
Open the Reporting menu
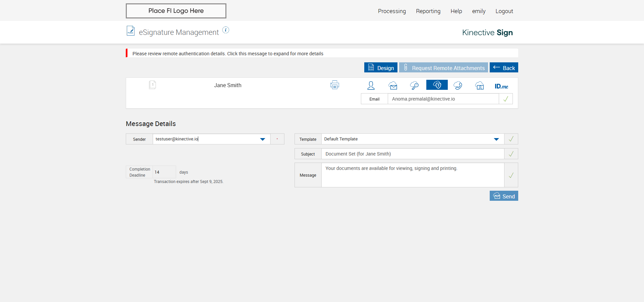pos(428,11)
